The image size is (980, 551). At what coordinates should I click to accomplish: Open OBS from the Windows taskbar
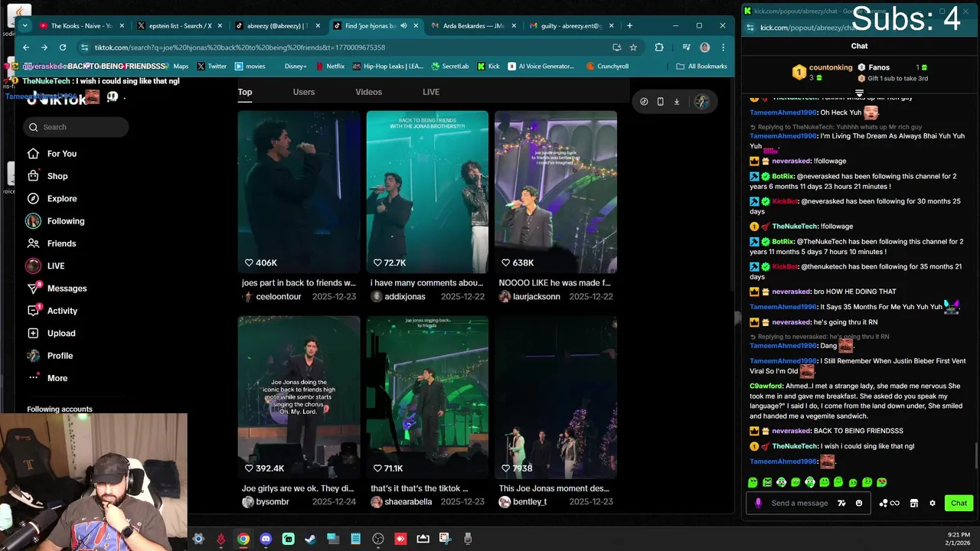click(x=378, y=540)
